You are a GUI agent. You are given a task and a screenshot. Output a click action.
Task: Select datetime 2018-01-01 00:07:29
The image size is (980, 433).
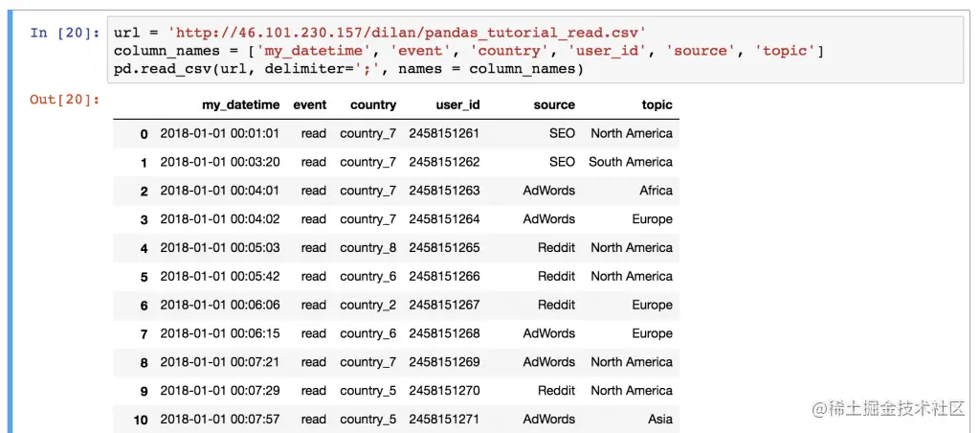click(220, 391)
